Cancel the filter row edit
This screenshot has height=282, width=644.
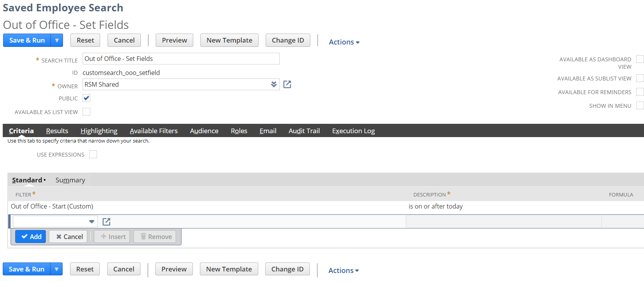68,237
